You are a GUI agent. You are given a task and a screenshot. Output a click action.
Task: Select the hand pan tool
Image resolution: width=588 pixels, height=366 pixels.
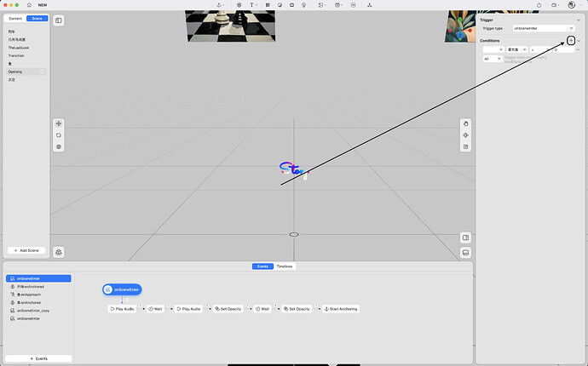pyautogui.click(x=466, y=123)
